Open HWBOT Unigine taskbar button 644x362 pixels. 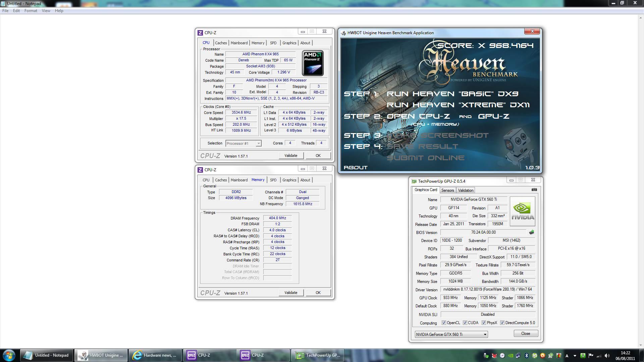coord(101,355)
